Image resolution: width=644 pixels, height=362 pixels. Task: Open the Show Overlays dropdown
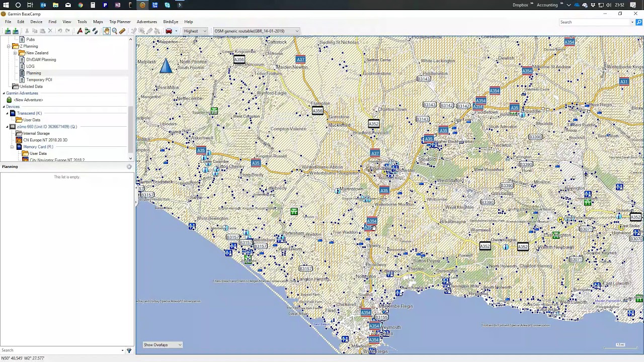(163, 345)
